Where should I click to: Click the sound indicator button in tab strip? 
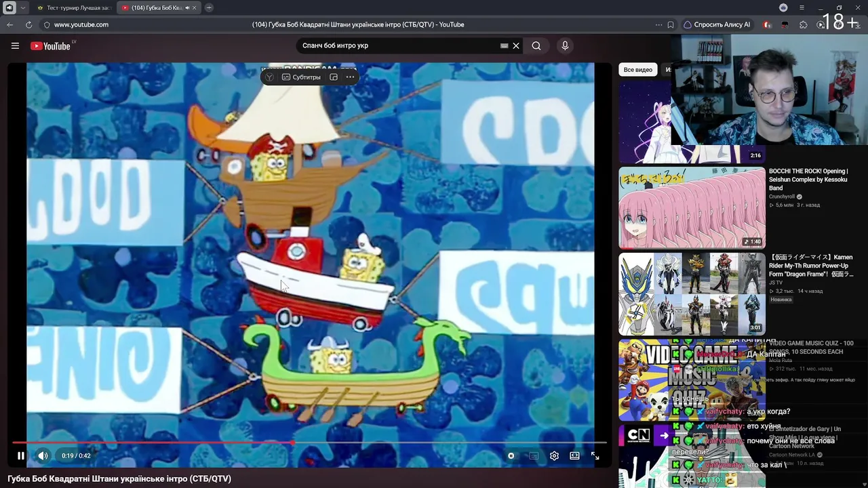[9, 7]
